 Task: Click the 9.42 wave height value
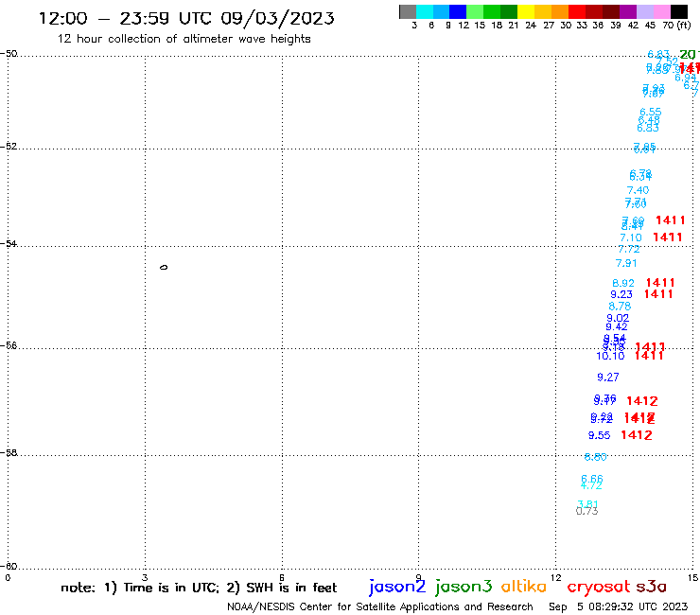(x=617, y=326)
